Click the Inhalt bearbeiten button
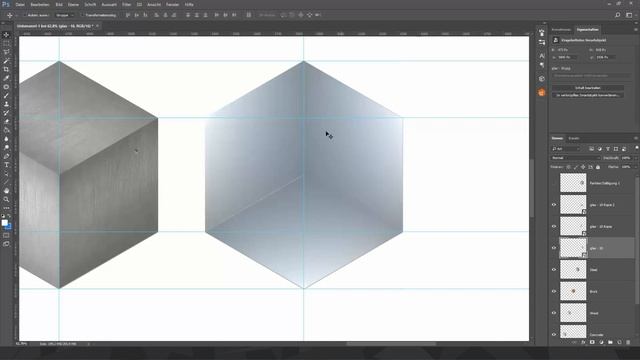 pyautogui.click(x=588, y=88)
